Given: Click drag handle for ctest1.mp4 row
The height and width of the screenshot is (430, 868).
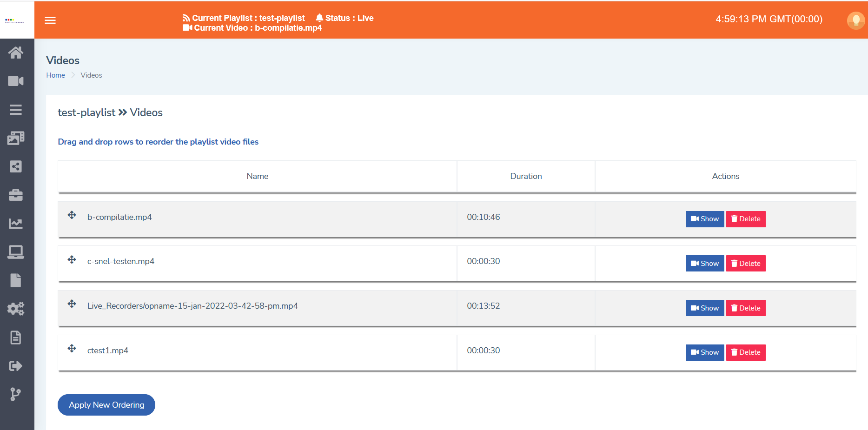Looking at the screenshot, I should tap(72, 349).
